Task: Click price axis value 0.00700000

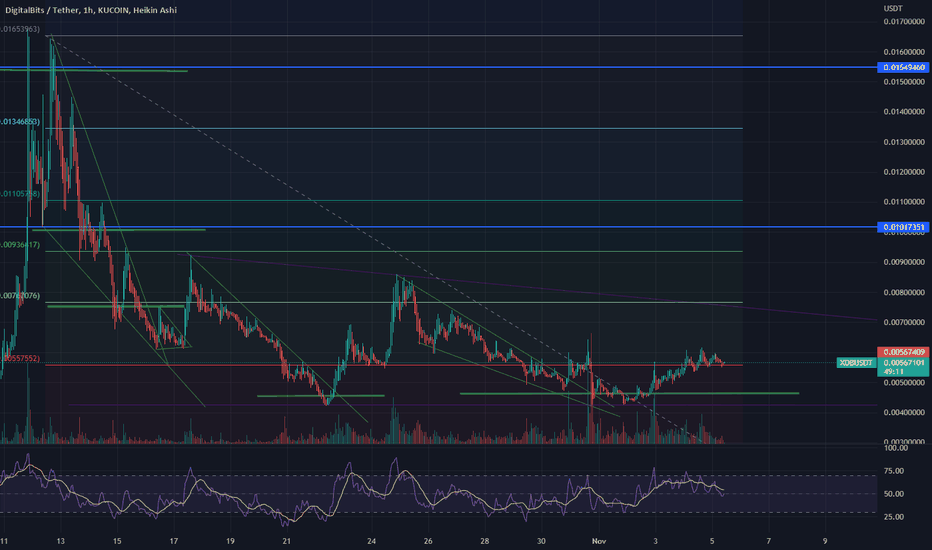Action: point(904,322)
